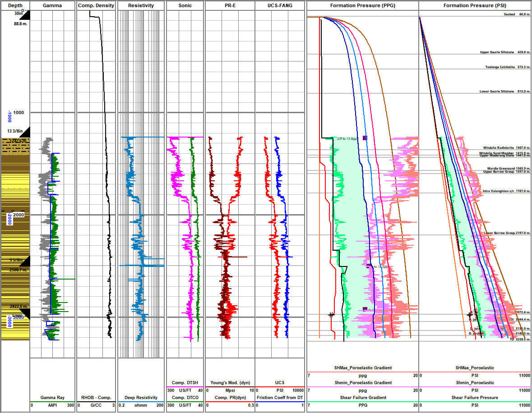Select the Gamma track header
This screenshot has height=413, width=532.
coord(52,5)
